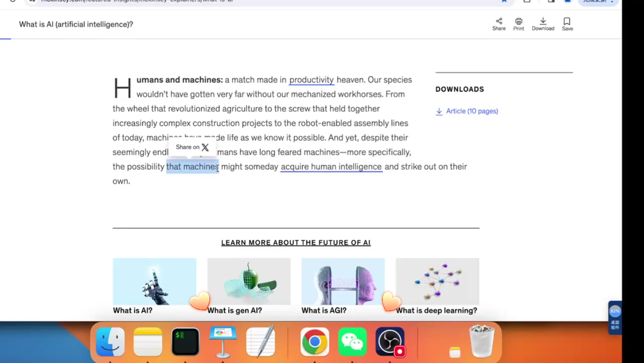Click the 62% desktop widget on right edge
Viewport: 644px width, 363px height.
click(x=615, y=318)
